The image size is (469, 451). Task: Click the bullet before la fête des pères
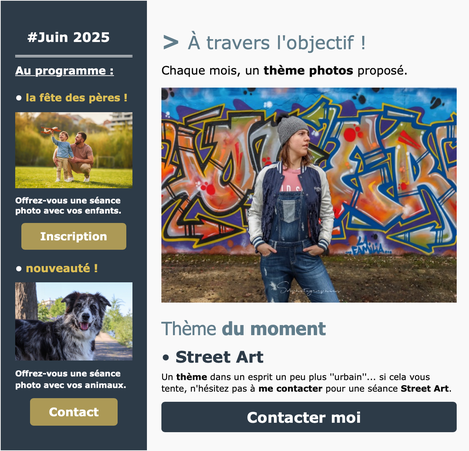[x=19, y=98]
